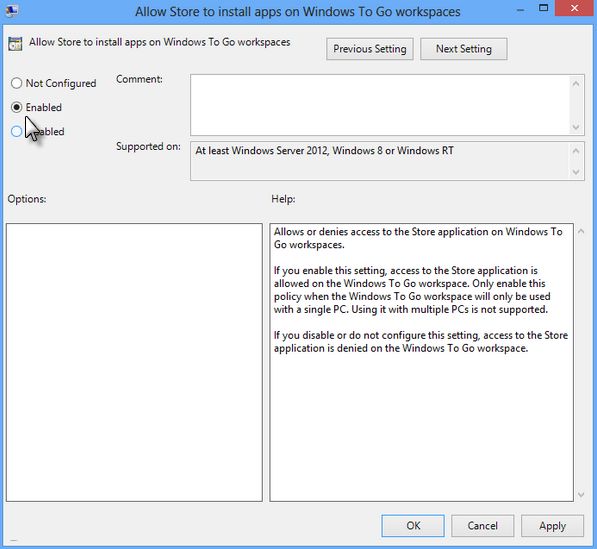Viewport: 597px width, 549px height.
Task: Click the 'If you disable or do not configure' paragraph
Action: tap(421, 342)
